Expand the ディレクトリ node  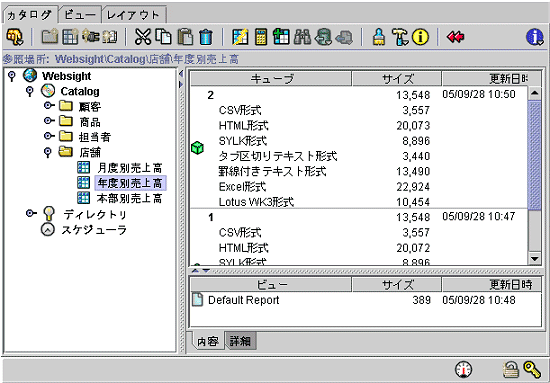pyautogui.click(x=31, y=214)
